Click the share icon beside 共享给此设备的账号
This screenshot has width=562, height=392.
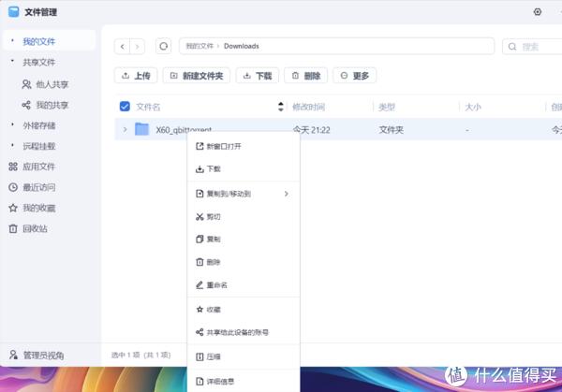[x=200, y=332]
